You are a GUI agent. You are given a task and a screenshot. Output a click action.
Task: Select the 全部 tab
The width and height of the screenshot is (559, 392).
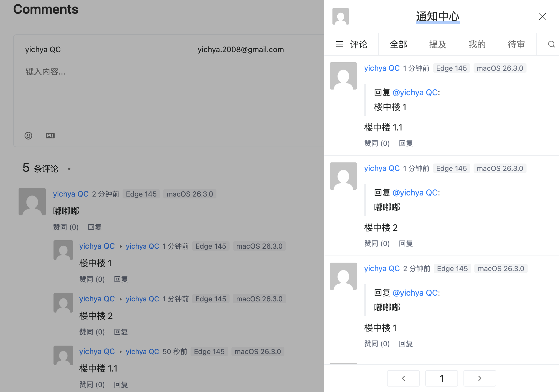398,44
